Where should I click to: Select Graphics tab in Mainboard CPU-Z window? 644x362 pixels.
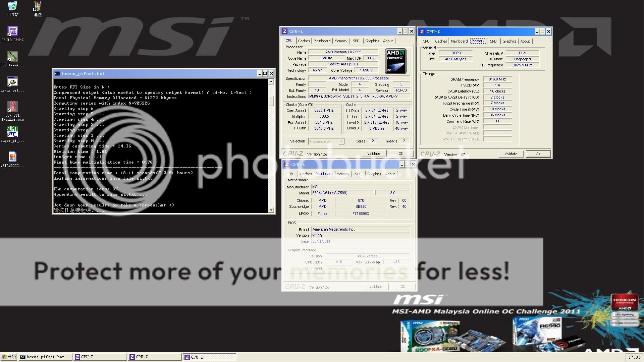click(x=374, y=174)
